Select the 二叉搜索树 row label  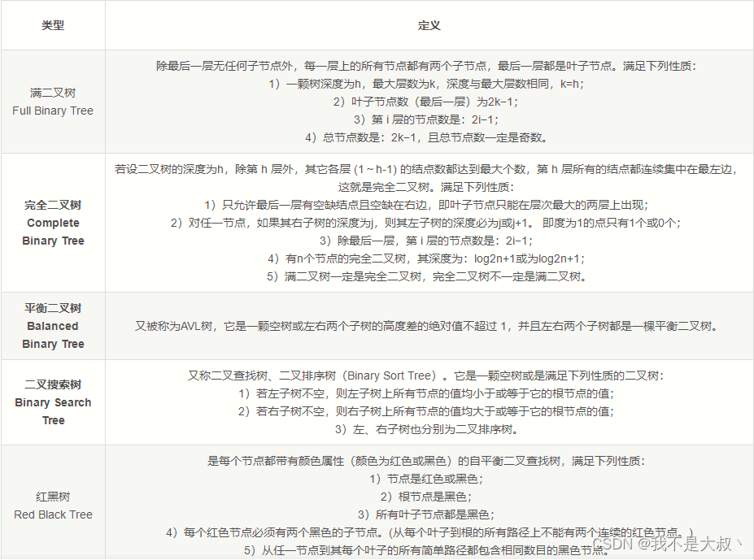coord(53,384)
